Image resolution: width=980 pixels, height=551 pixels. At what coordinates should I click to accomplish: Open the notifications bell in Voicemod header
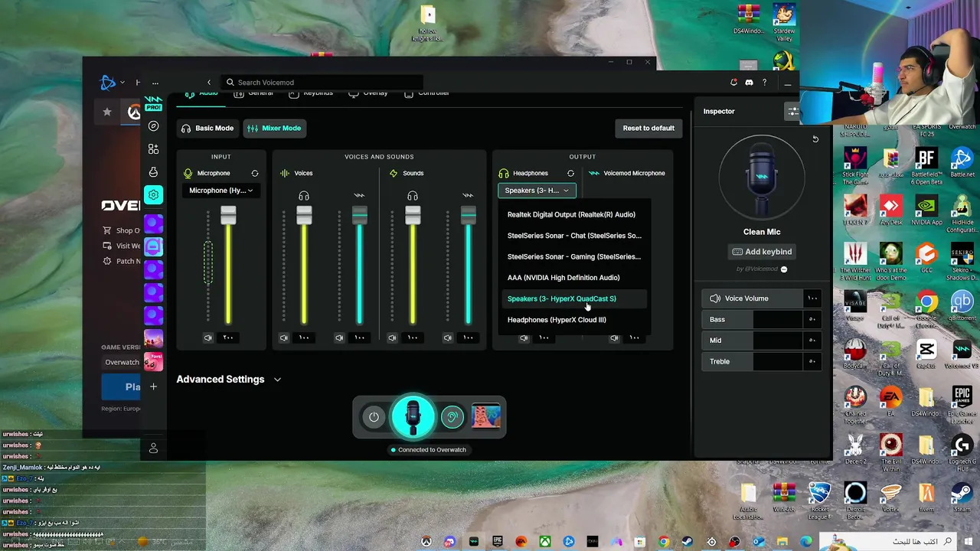pyautogui.click(x=733, y=83)
